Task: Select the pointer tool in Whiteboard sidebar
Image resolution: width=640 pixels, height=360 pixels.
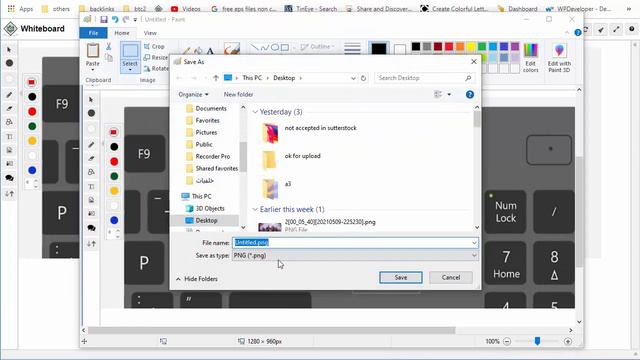Action: pyautogui.click(x=9, y=50)
